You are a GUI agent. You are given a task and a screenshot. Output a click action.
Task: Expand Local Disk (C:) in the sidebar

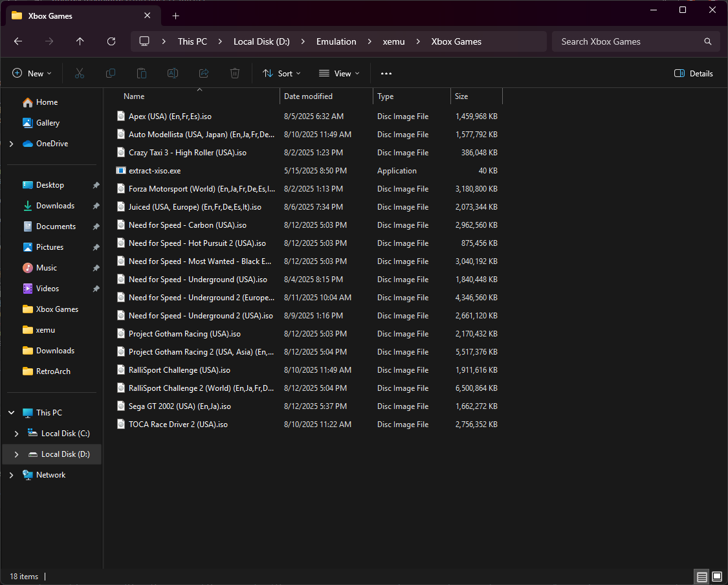pos(16,434)
